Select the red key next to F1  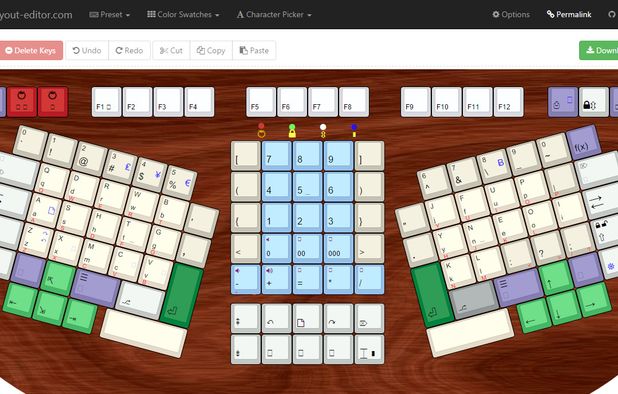(x=53, y=102)
